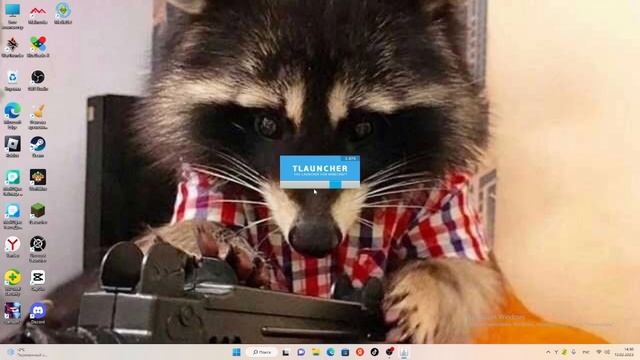The height and width of the screenshot is (360, 640).
Task: Open Yandex Browser from the desktop
Action: click(x=12, y=247)
